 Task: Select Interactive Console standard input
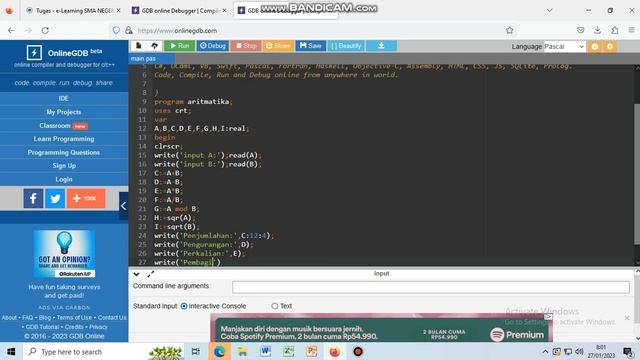click(x=184, y=306)
